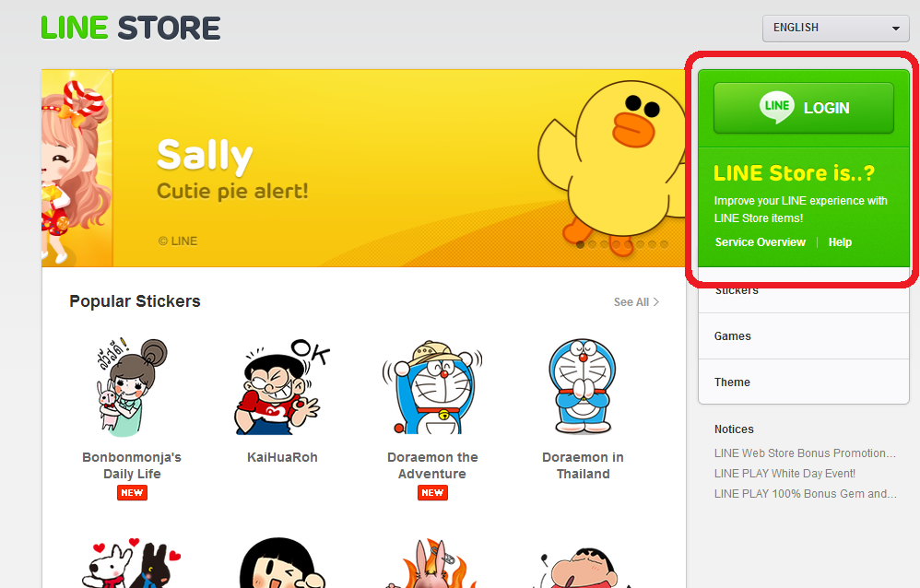Open the ENGLISH language dropdown
920x588 pixels.
[x=835, y=28]
